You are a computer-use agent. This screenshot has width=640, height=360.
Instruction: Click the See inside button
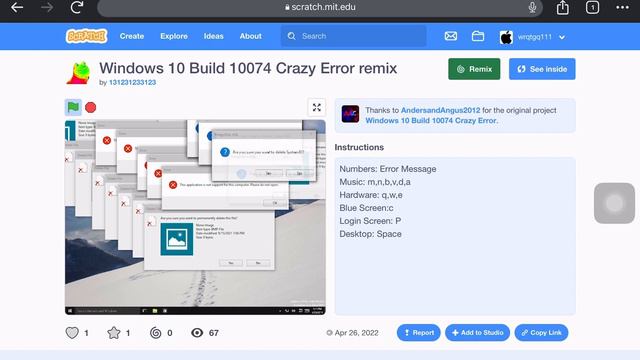coord(542,69)
